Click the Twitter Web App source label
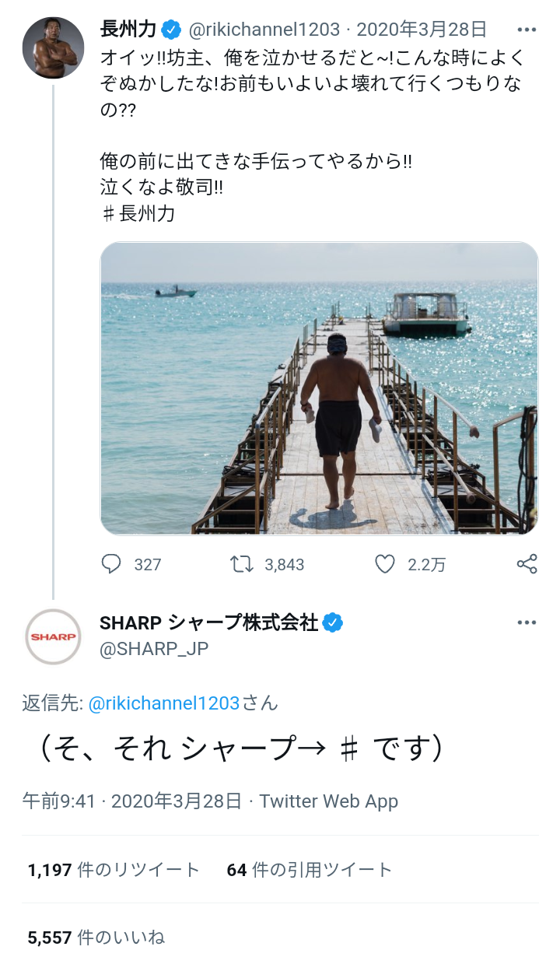The image size is (560, 957). pyautogui.click(x=329, y=801)
